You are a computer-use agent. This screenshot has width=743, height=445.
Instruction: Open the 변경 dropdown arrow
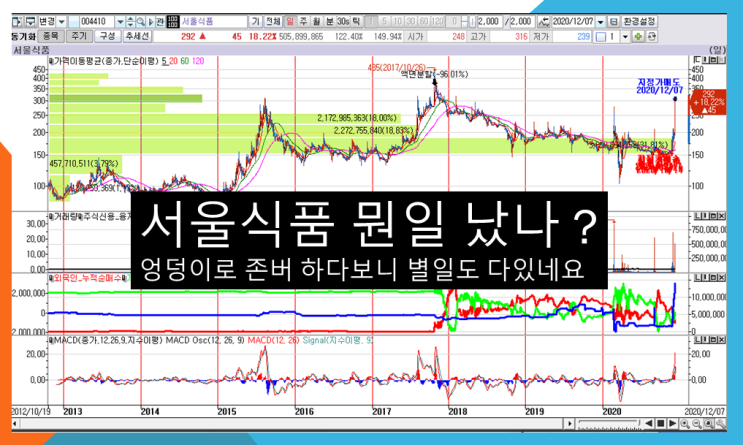tap(62, 22)
